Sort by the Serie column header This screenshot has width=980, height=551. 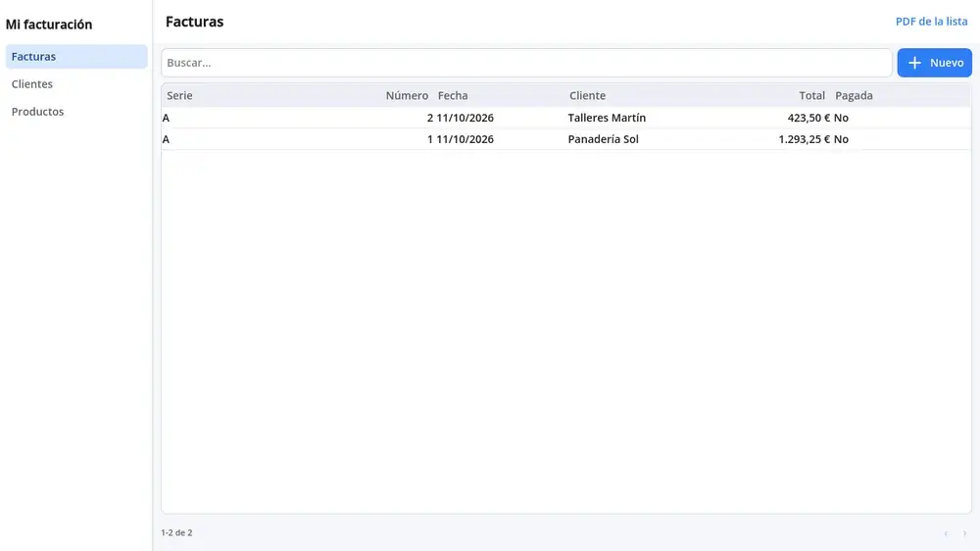[179, 96]
